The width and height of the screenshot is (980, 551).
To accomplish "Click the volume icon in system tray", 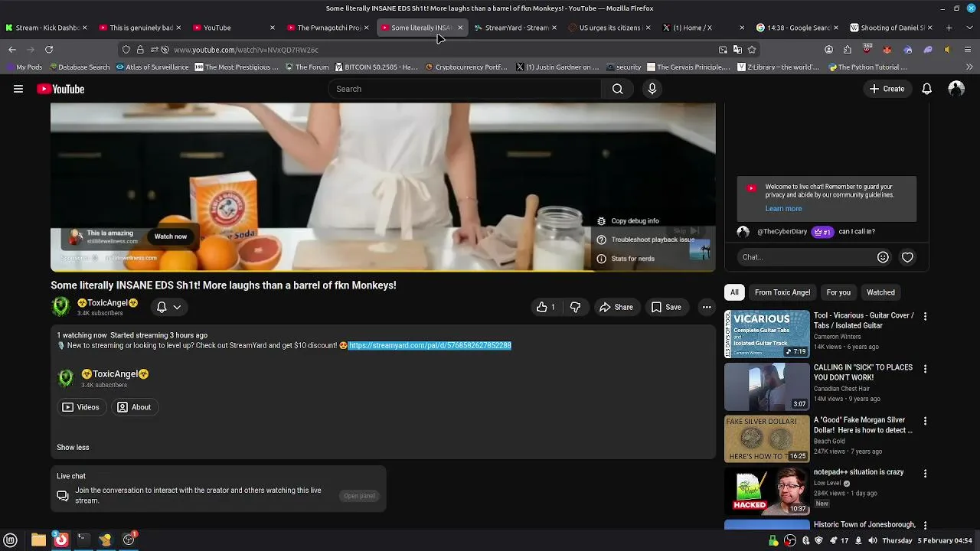I will 872,540.
